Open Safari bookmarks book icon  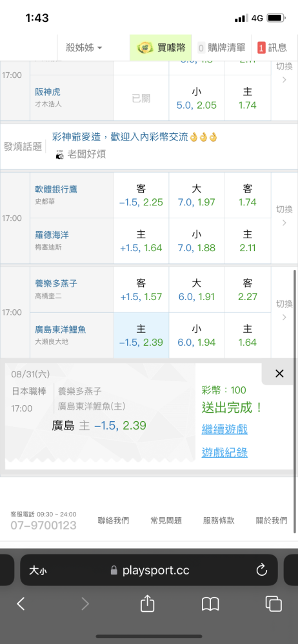(210, 604)
